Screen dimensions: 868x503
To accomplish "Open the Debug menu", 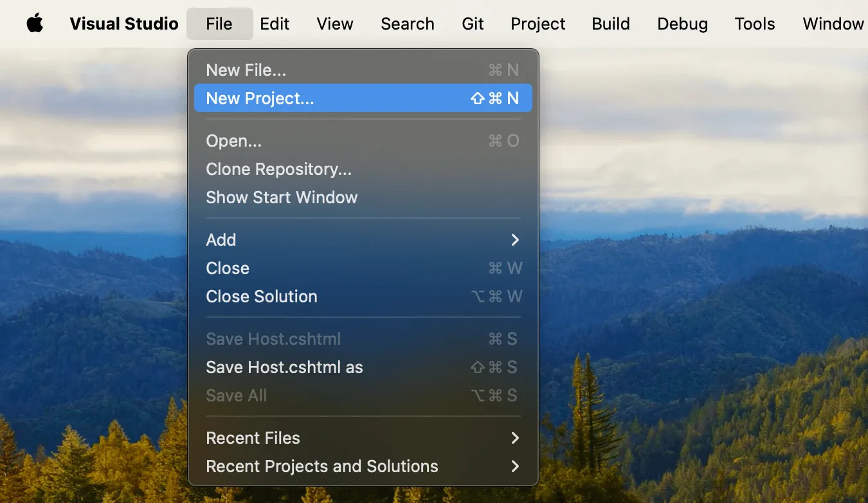I will (x=682, y=23).
